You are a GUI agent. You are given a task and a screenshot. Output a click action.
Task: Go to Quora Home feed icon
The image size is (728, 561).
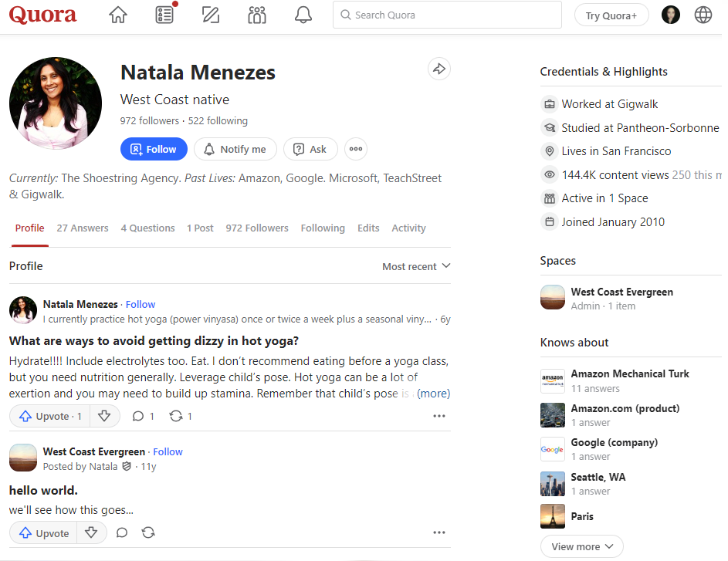(x=117, y=15)
